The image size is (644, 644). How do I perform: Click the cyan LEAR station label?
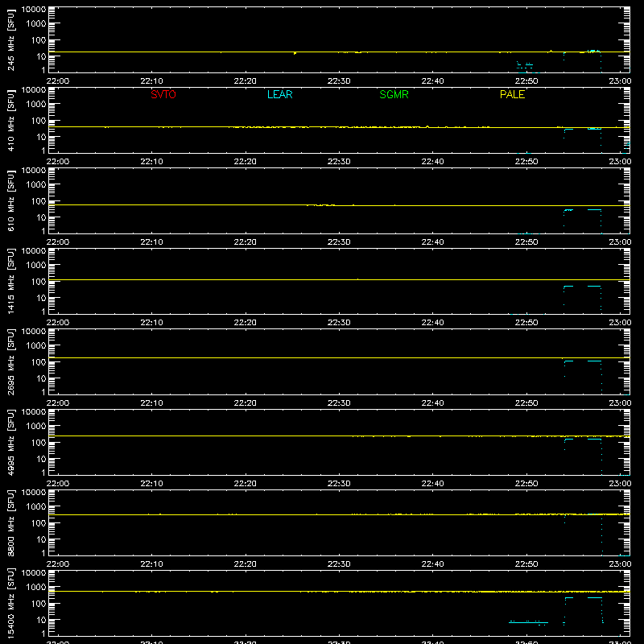tap(279, 94)
